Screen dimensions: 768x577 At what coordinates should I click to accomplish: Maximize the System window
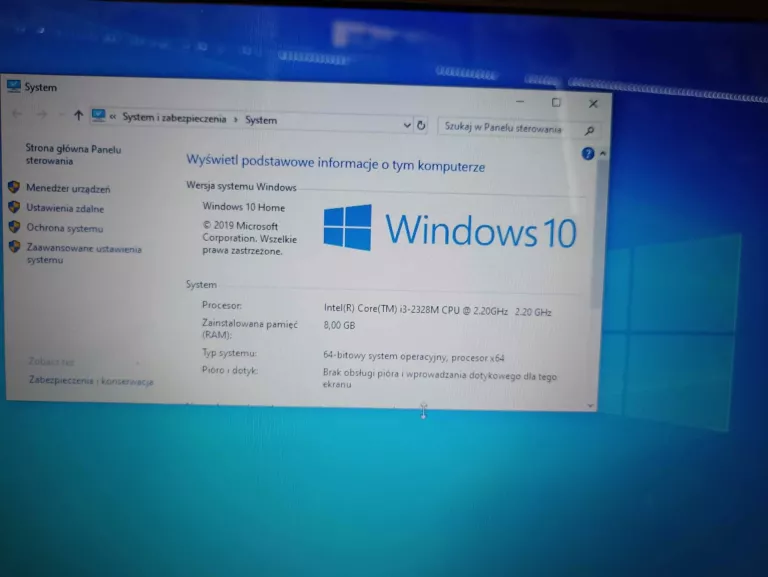pos(556,102)
